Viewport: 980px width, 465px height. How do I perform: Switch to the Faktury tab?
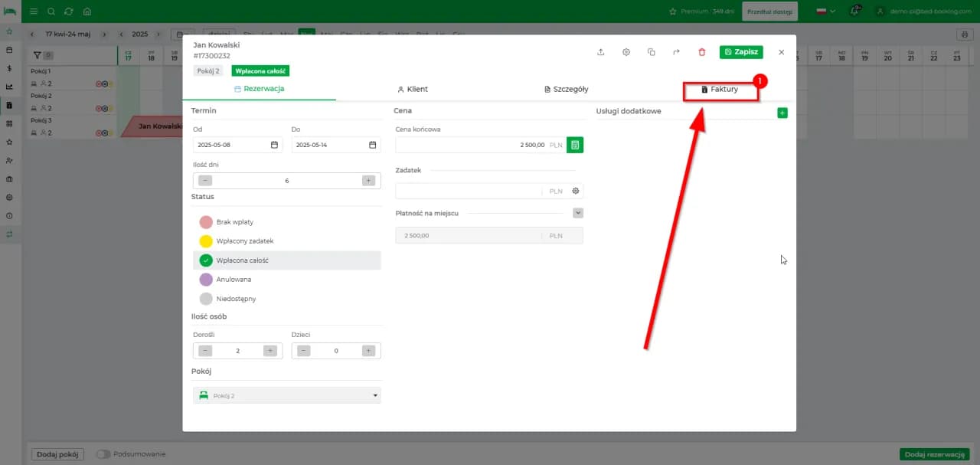(x=720, y=90)
